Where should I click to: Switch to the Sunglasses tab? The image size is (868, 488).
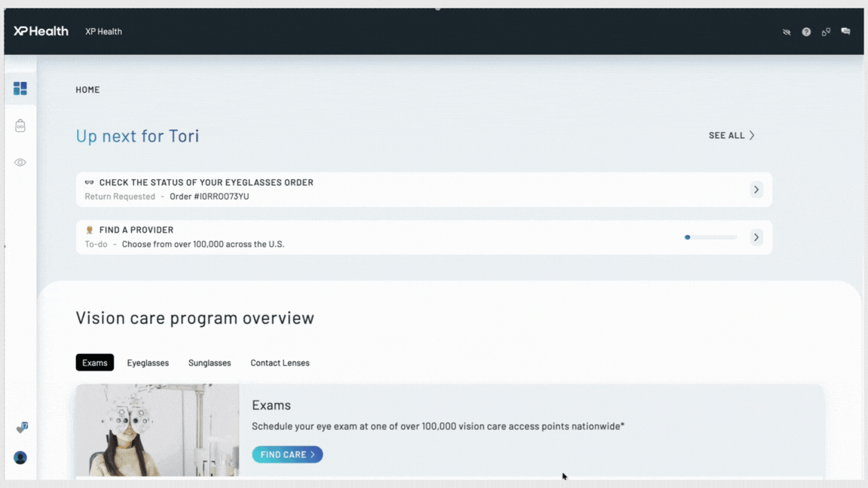coord(209,363)
